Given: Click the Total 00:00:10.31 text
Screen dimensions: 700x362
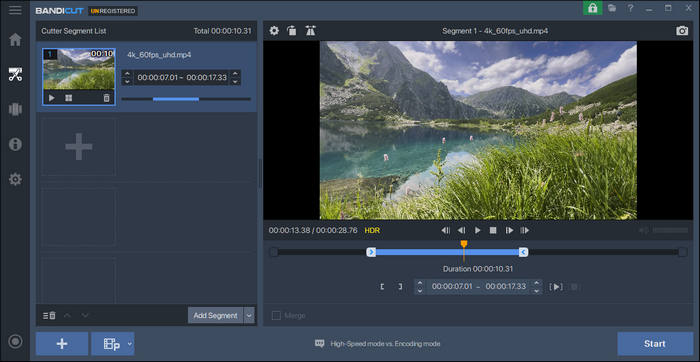Looking at the screenshot, I should click(222, 31).
